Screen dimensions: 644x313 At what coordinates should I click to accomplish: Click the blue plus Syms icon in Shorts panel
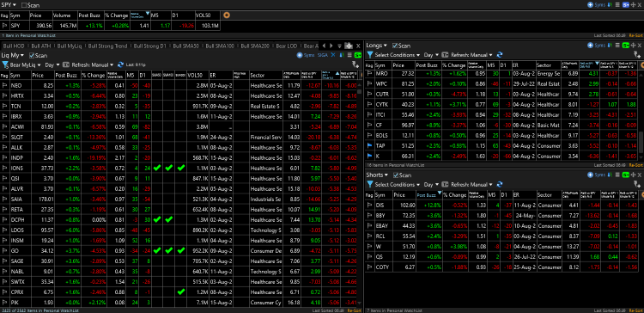(x=590, y=175)
